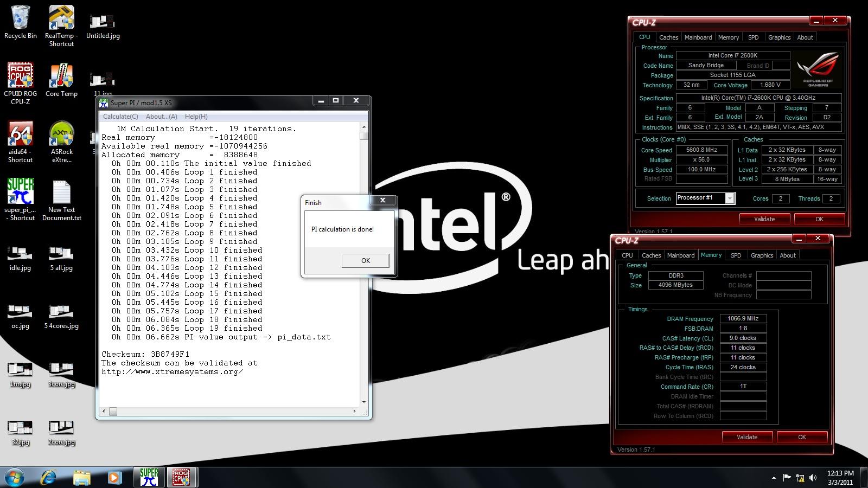
Task: Open oc.jpg desktop image
Action: [21, 317]
